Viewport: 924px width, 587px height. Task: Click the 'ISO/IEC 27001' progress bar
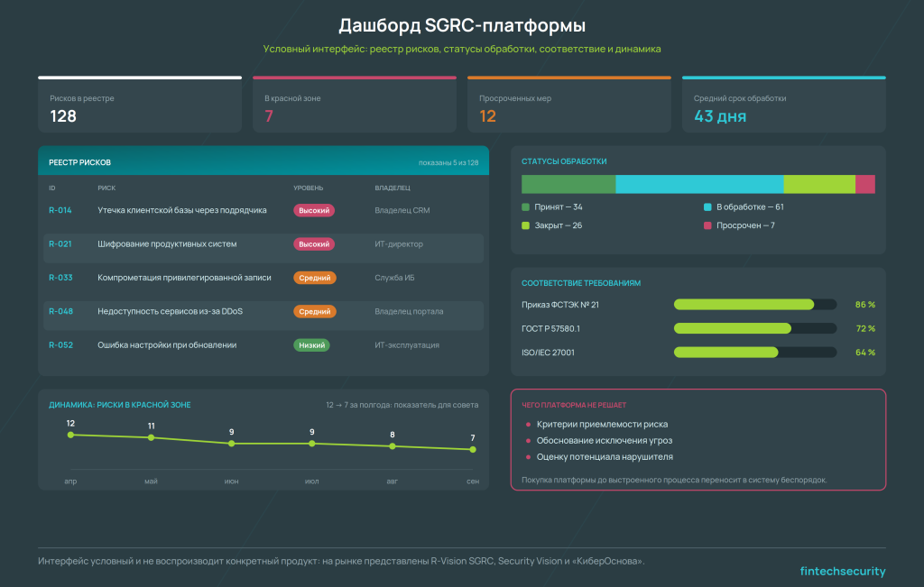tap(755, 352)
